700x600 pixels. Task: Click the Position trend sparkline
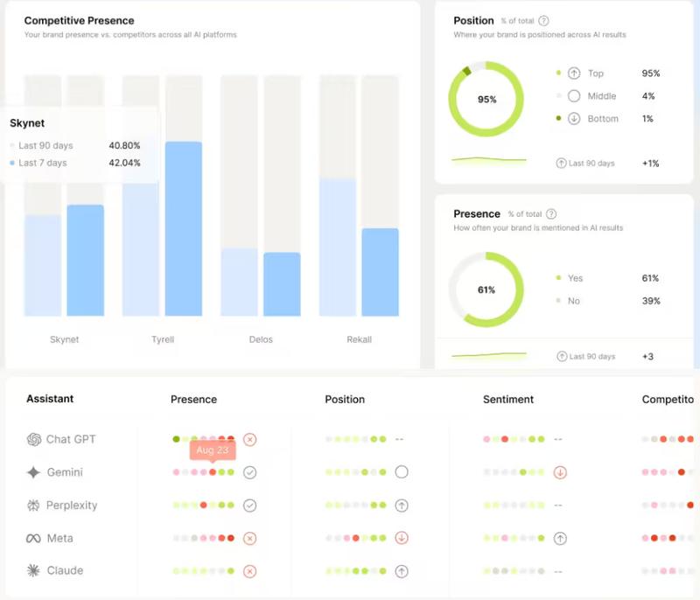click(x=489, y=160)
